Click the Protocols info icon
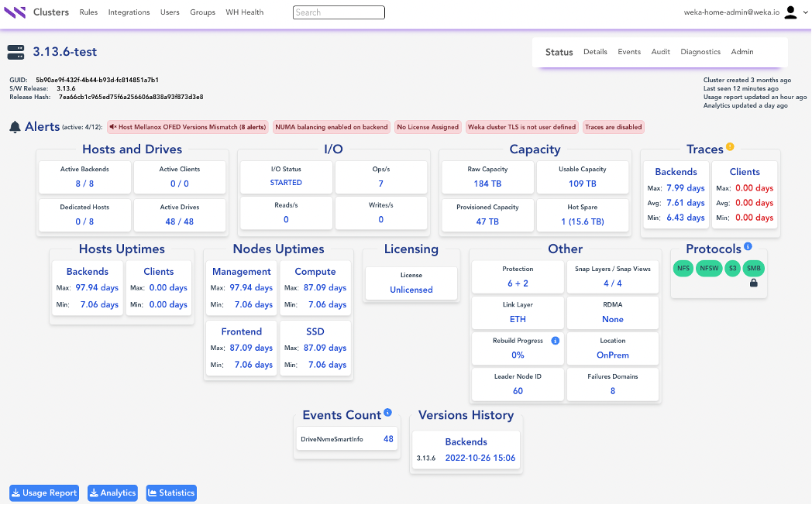The width and height of the screenshot is (812, 508). 748,247
